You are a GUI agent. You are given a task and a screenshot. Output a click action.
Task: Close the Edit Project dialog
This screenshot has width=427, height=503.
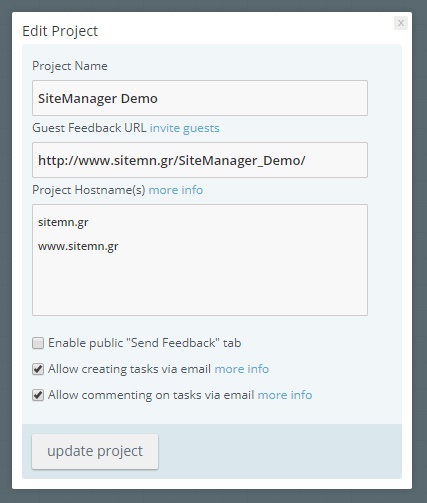(x=401, y=23)
